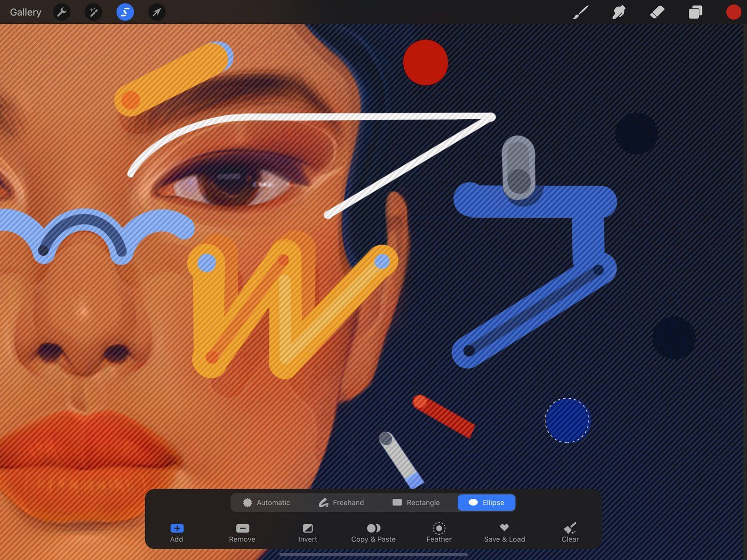Select the Eraser tool
Screen dimensions: 747x560
[x=657, y=12]
